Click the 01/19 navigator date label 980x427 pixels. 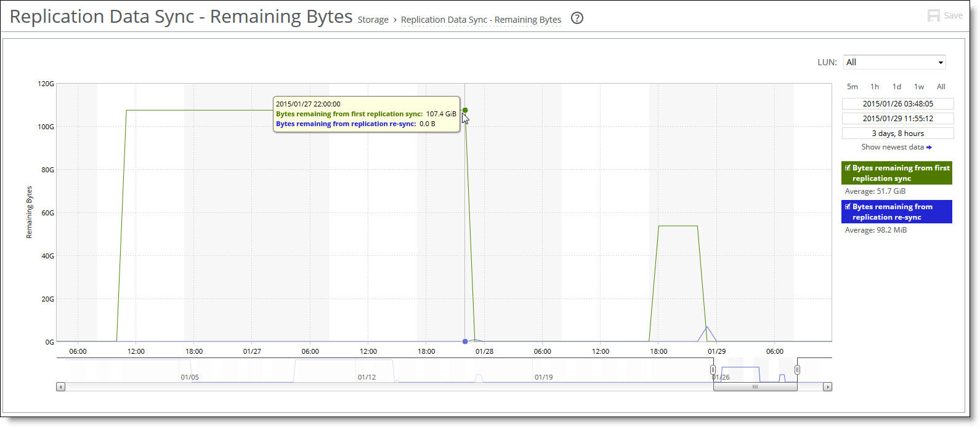pyautogui.click(x=543, y=377)
